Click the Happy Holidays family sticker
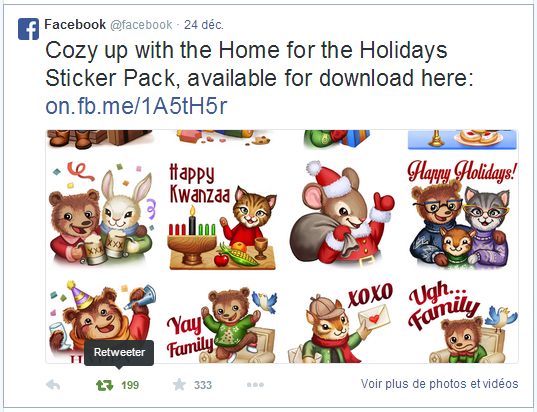Image resolution: width=537 pixels, height=412 pixels. pos(461,214)
